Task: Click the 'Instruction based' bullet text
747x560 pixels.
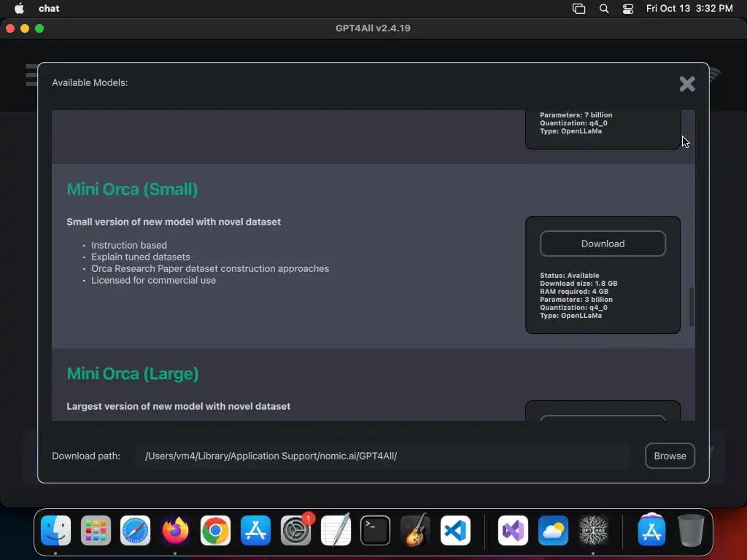Action: [x=129, y=245]
